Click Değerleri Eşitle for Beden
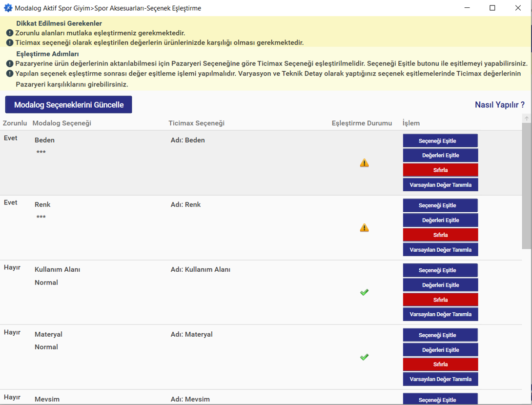 [440, 155]
